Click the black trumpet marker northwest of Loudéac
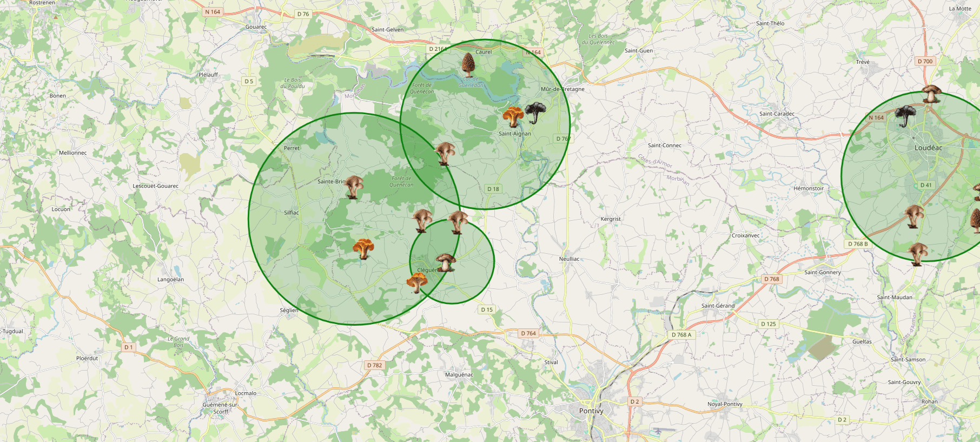 [x=905, y=116]
